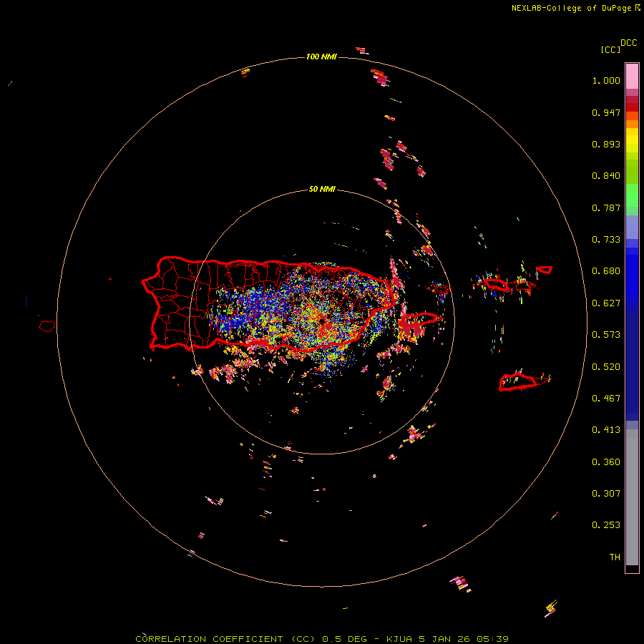This screenshot has height=644, width=644.
Task: Click the 0.787 value on the scale
Action: coord(606,208)
